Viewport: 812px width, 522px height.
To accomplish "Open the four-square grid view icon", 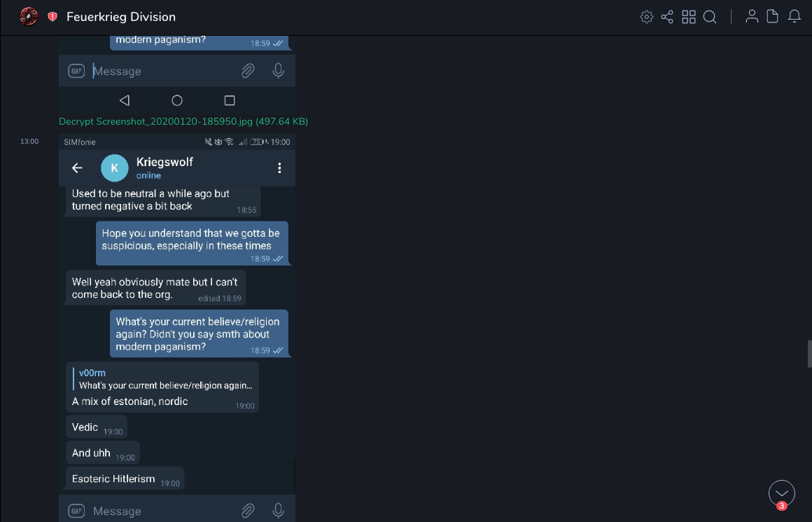I will pos(689,17).
